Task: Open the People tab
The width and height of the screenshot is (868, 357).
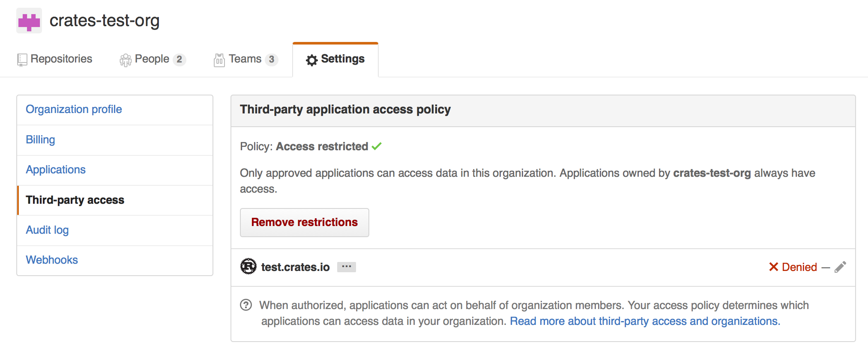Action: point(152,59)
